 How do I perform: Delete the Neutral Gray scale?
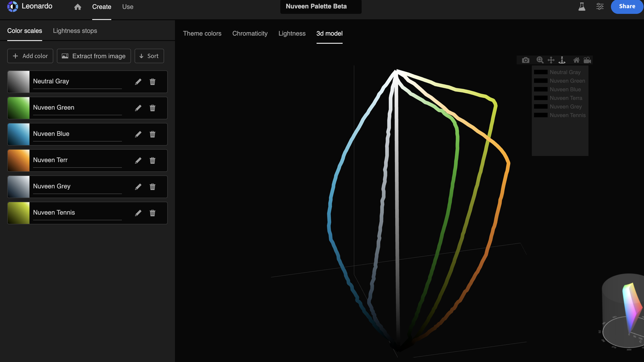(152, 82)
